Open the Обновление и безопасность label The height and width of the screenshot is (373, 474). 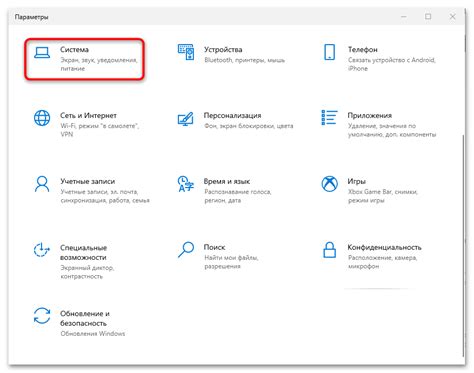[x=85, y=318]
